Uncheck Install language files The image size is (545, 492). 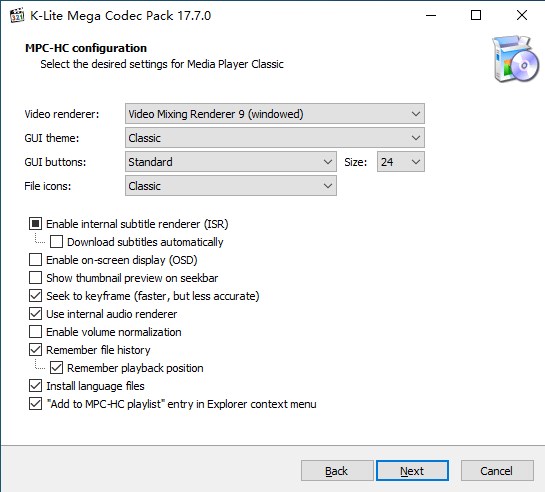click(x=35, y=386)
